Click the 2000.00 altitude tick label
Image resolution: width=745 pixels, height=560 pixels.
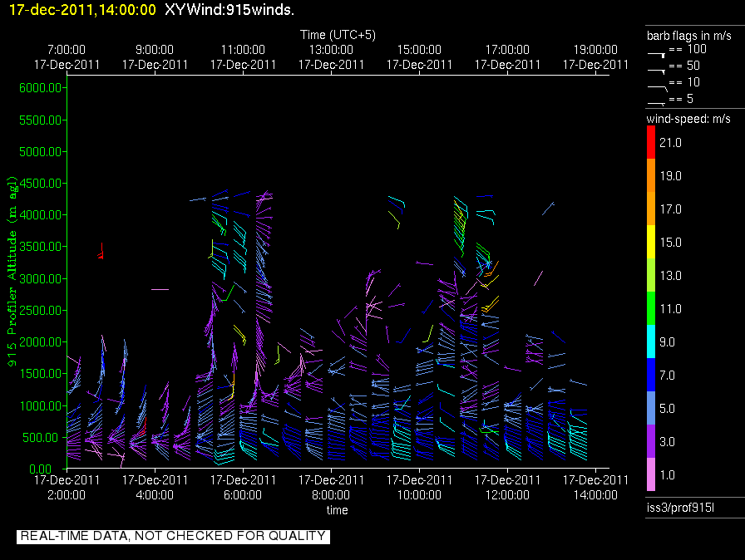[x=41, y=342]
